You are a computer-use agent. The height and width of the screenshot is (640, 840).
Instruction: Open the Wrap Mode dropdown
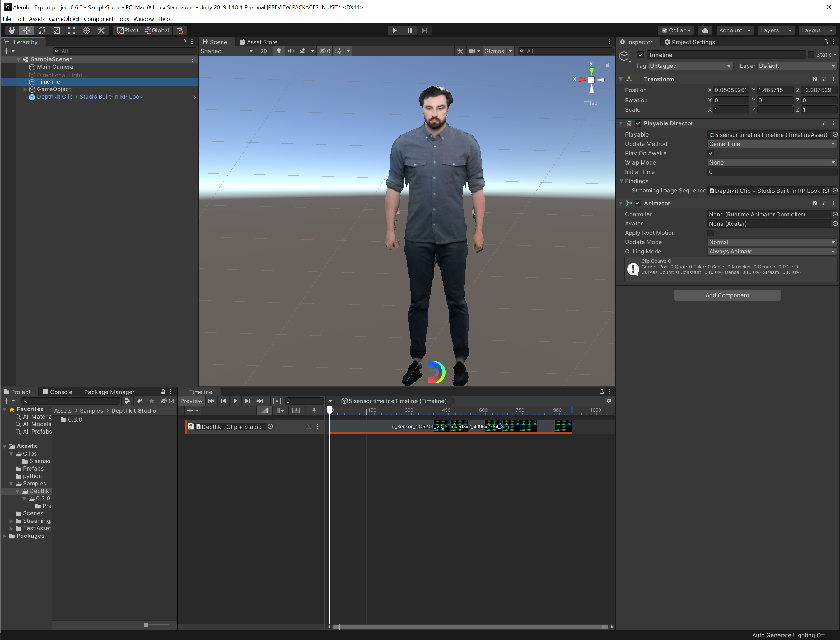[771, 163]
